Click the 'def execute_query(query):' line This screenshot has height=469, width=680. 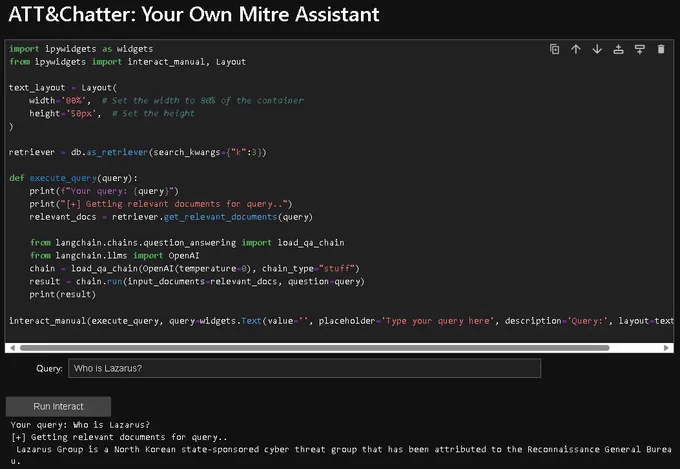click(73, 178)
